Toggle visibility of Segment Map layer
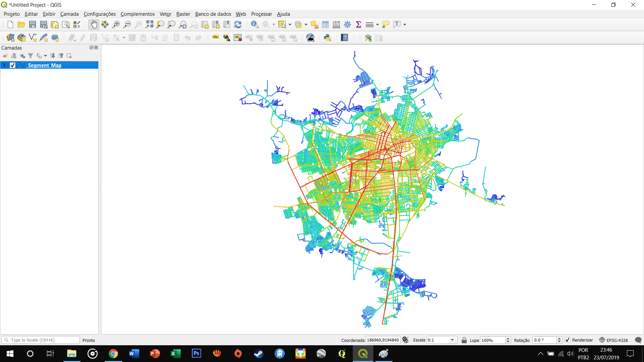Viewport: 644px width, 362px height. (13, 65)
